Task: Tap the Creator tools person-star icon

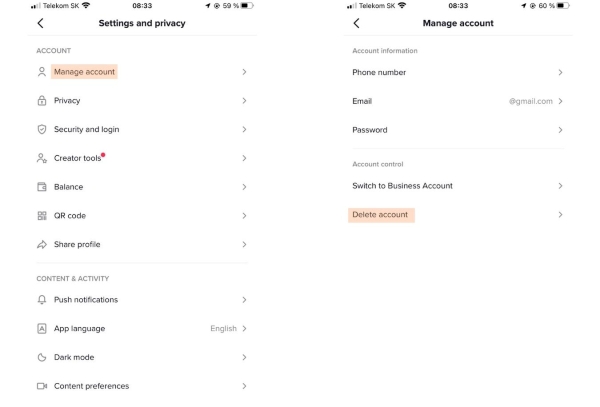Action: [42, 158]
